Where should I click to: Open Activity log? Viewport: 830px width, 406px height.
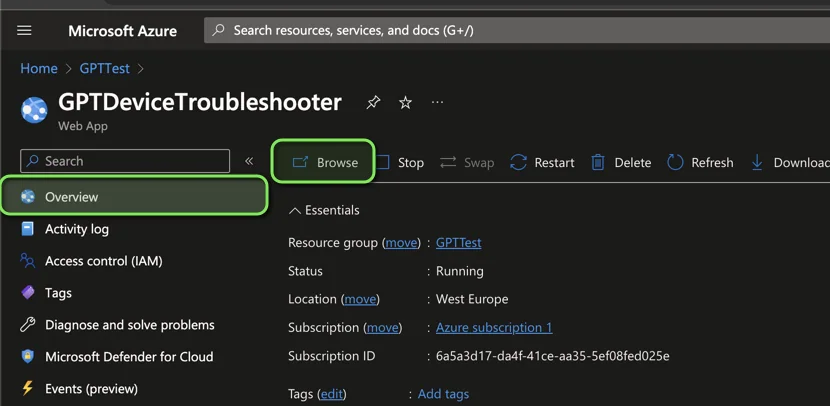(77, 229)
